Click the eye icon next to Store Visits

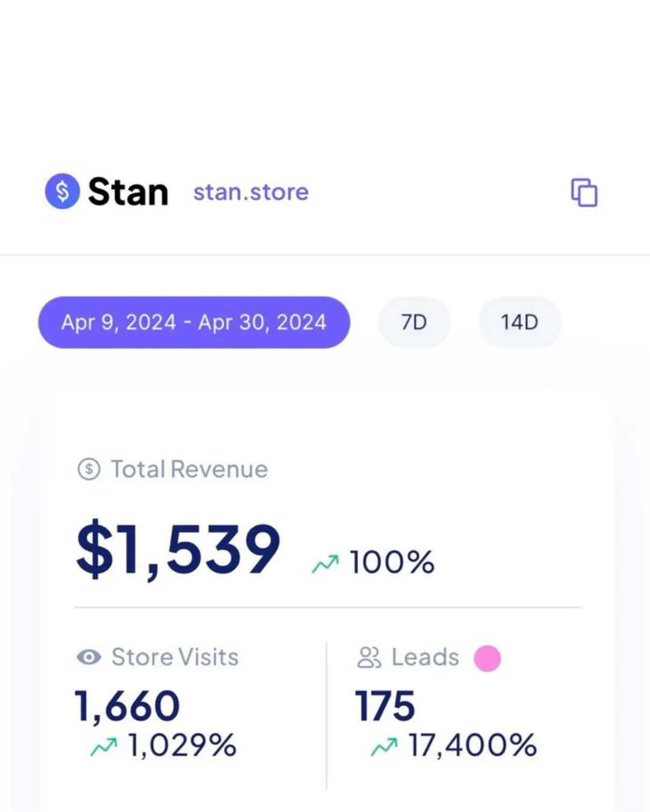[89, 657]
